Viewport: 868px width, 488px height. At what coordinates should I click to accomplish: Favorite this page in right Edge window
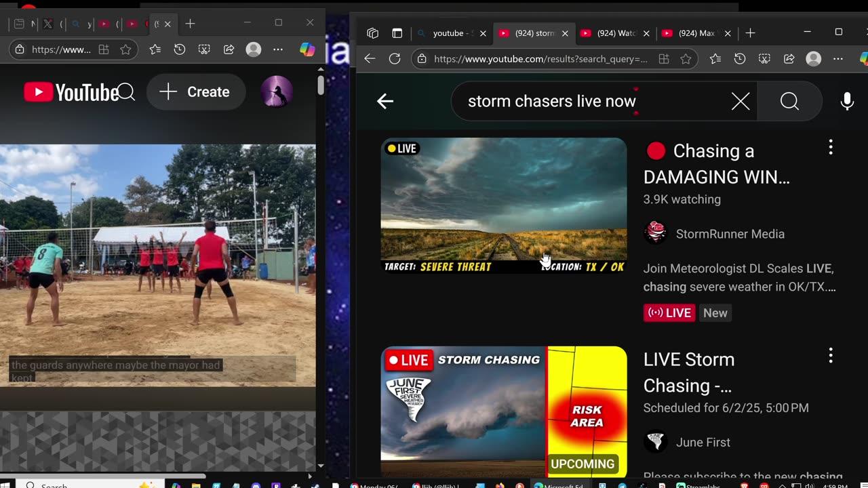tap(686, 59)
